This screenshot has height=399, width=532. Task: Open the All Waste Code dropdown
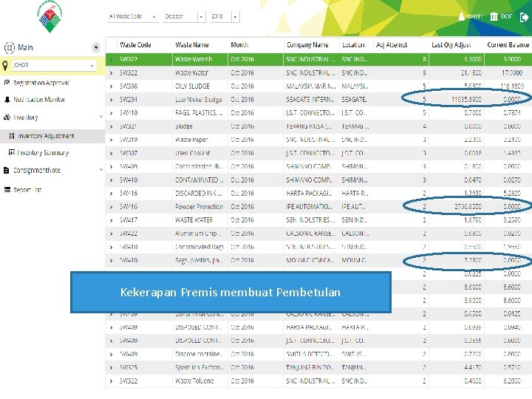click(x=133, y=16)
